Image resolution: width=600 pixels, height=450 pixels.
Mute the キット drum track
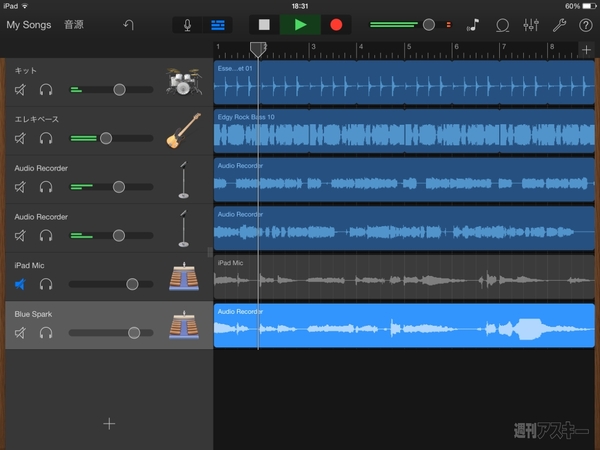point(21,90)
